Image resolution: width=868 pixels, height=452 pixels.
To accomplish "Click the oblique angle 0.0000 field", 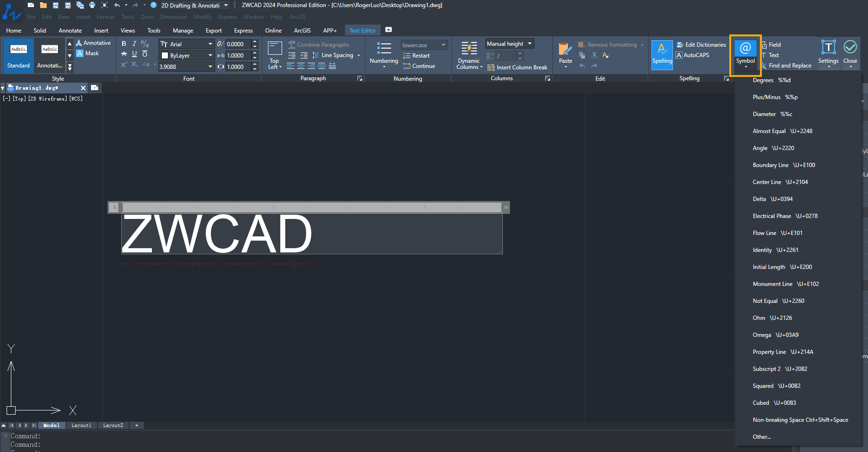I will tap(239, 44).
